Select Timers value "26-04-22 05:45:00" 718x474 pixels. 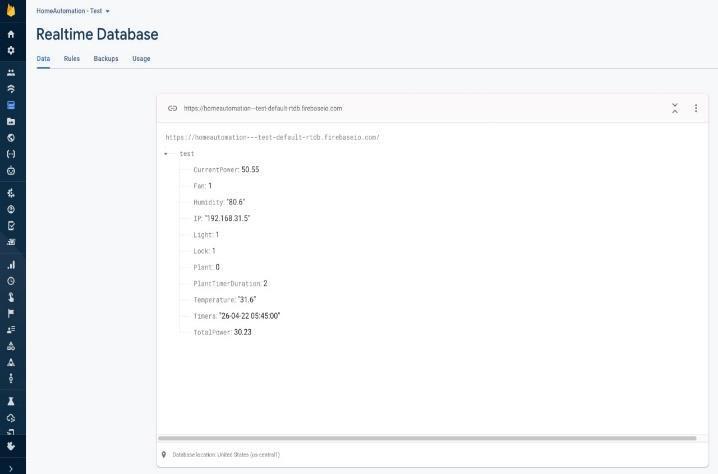250,316
